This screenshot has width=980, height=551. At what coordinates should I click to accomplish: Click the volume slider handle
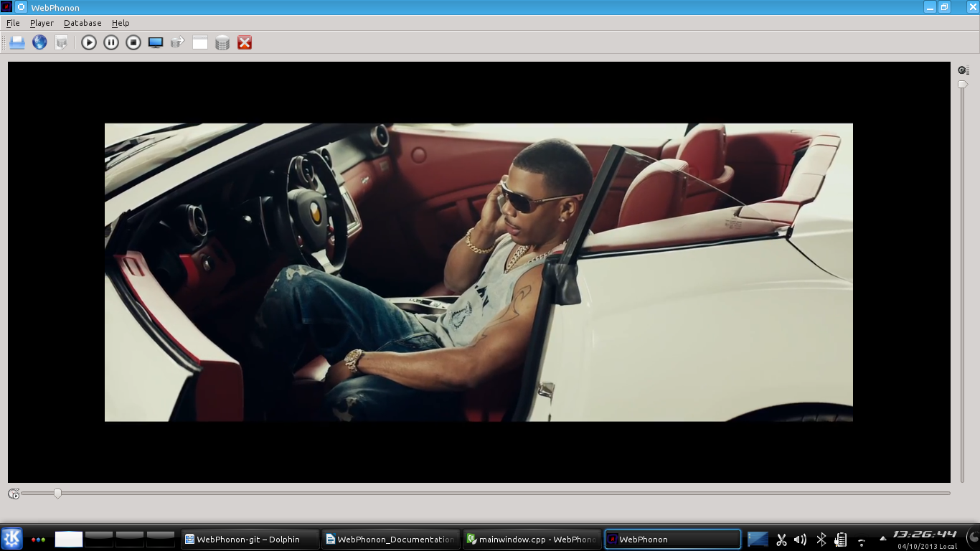pyautogui.click(x=962, y=85)
